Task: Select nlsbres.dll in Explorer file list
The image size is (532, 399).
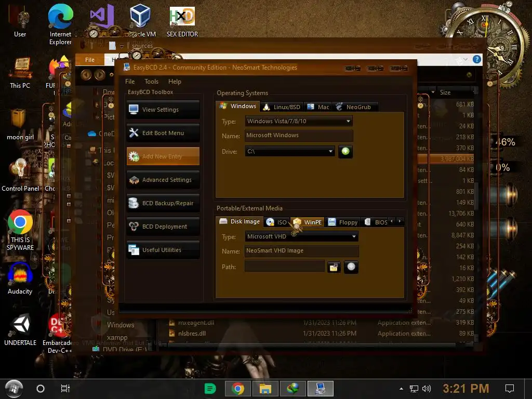Action: pyautogui.click(x=192, y=334)
